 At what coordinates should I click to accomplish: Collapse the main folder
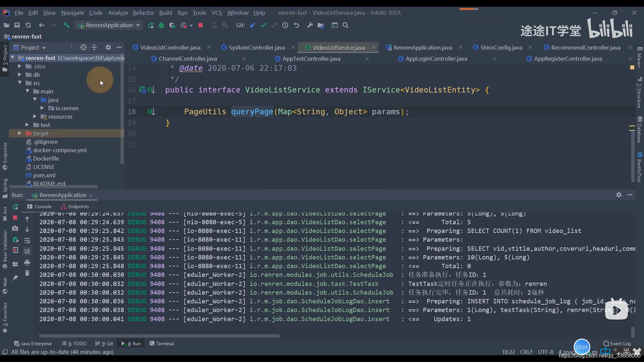click(28, 91)
